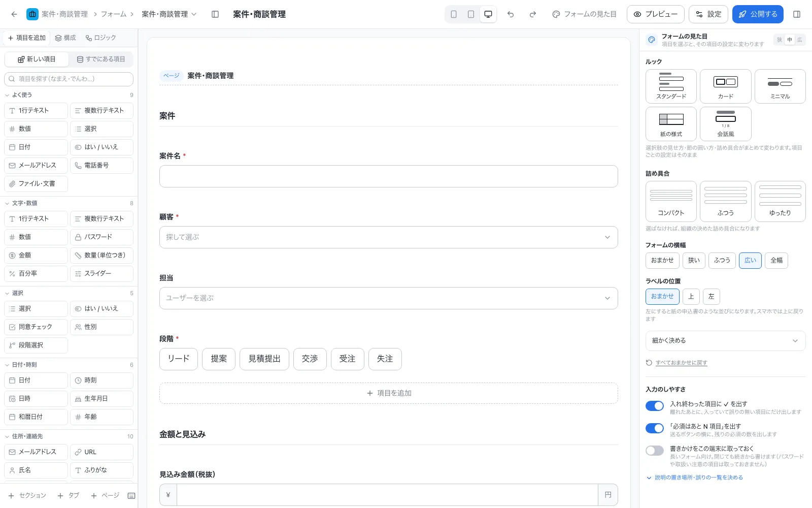The width and height of the screenshot is (812, 508).
Task: Click the 案件名 text input
Action: pyautogui.click(x=389, y=176)
